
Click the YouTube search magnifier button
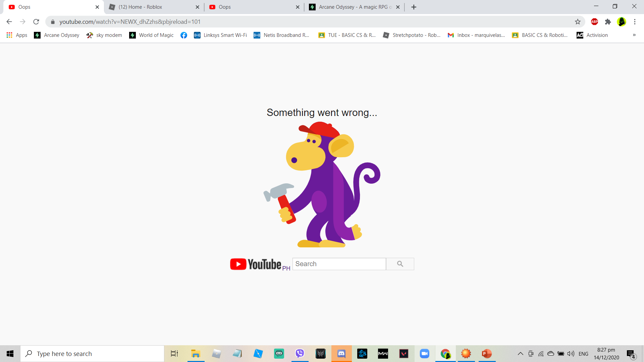click(x=400, y=264)
